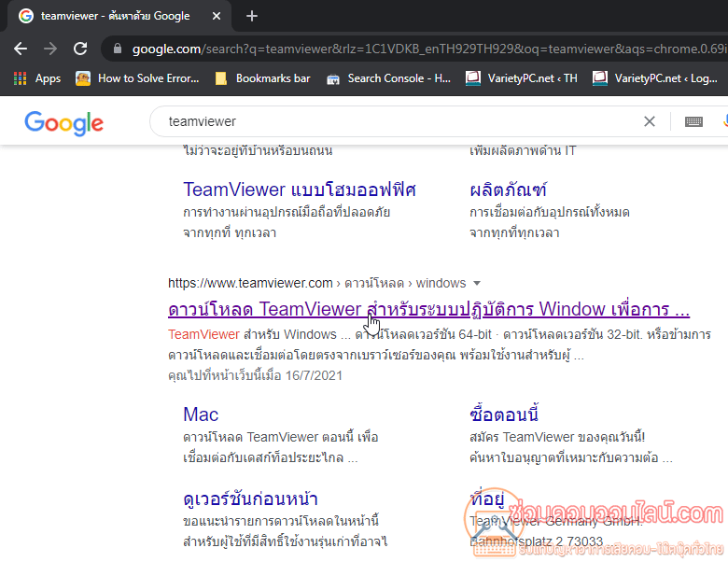728x562 pixels.
Task: Click 'การเชื่อมต่อกับอุปกรณ์ทั้งหมด' description text
Action: 550,212
